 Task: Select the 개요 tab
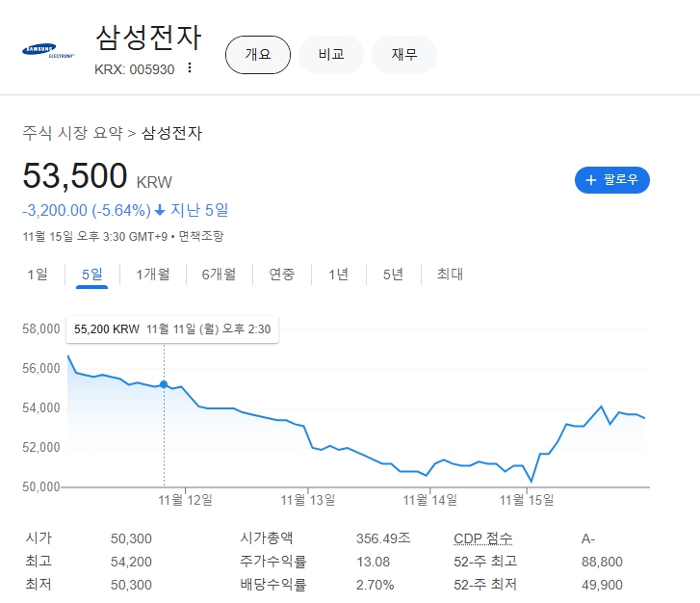pos(257,55)
